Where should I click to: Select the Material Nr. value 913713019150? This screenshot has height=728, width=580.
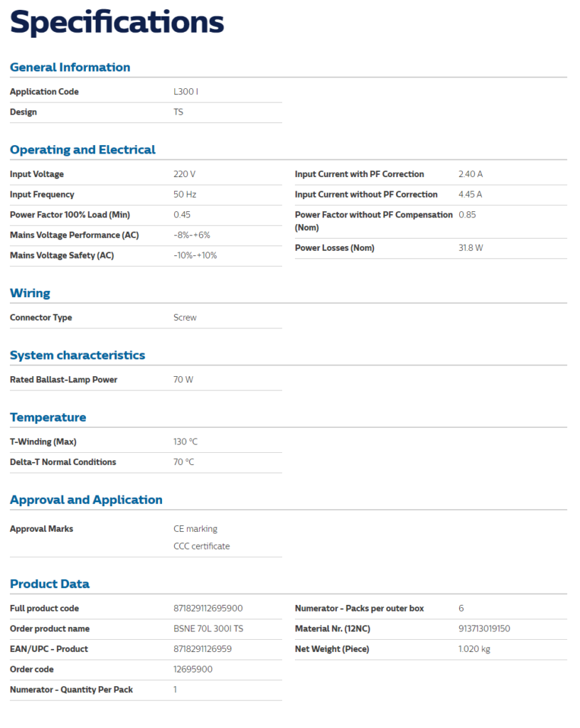[x=485, y=629]
